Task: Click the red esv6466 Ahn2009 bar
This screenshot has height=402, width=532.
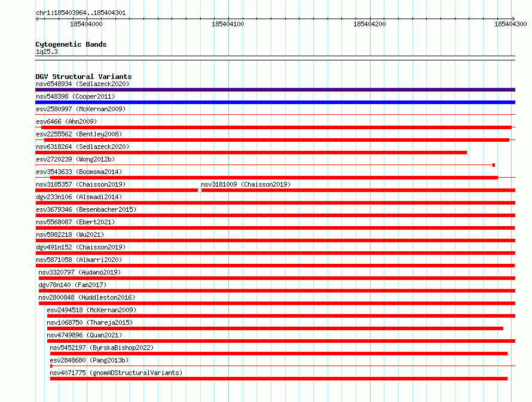Action: (x=276, y=127)
